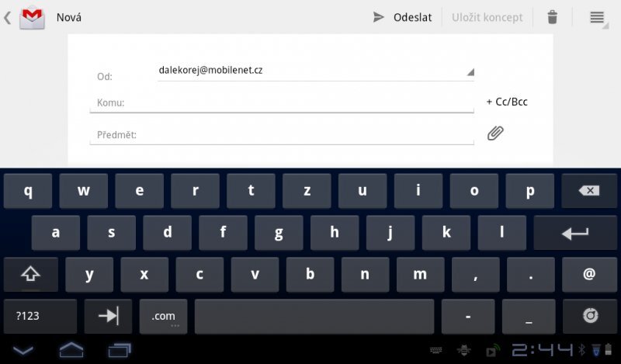Tap the period key
621x364 pixels.
click(531, 275)
